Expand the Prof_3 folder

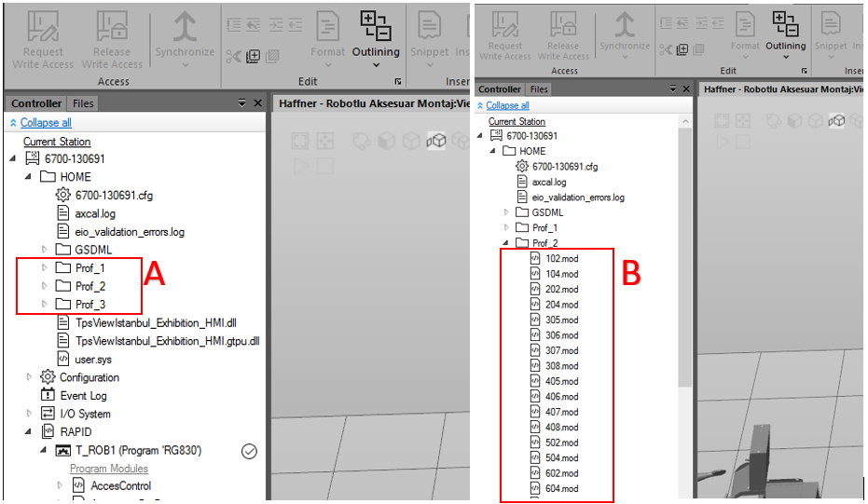(x=44, y=305)
